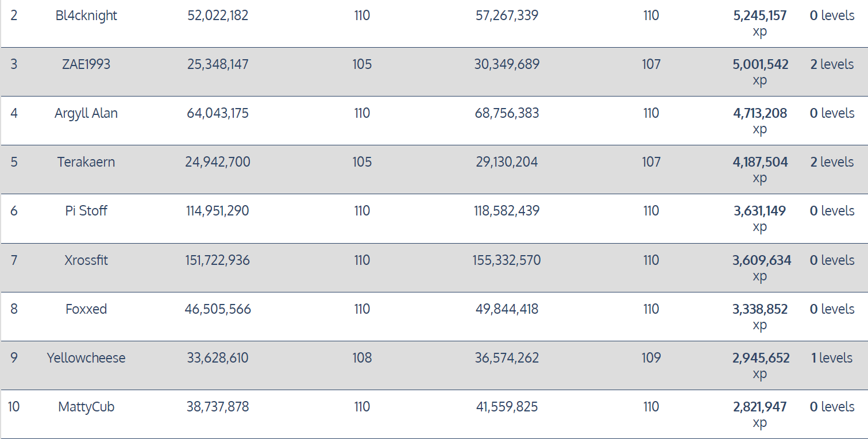Select rank number 10 cell
The image size is (868, 439).
click(14, 407)
